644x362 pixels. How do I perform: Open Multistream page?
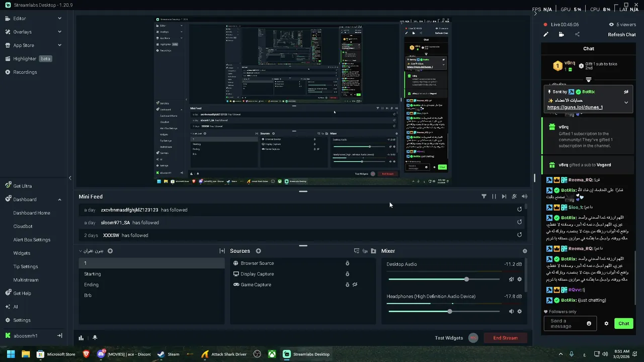(x=26, y=280)
